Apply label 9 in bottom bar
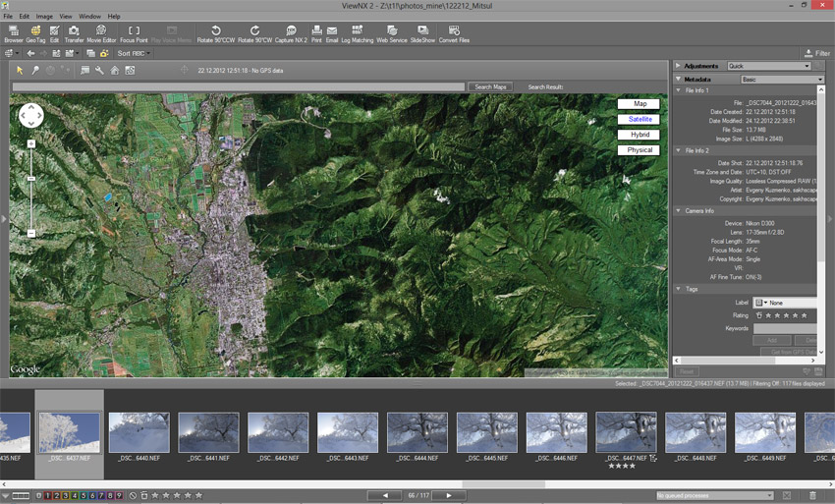Screen dimensions: 835x504 click(x=119, y=495)
